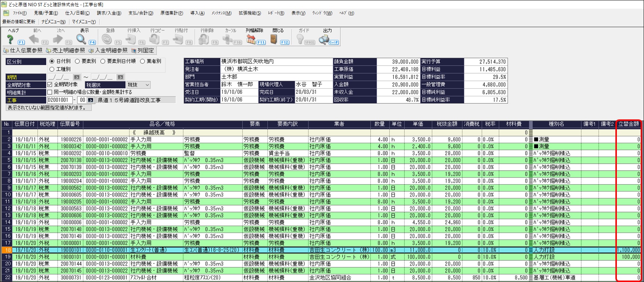Screen dimensions: 644x282
Task: Click the 登録 OK icon (F5)
Action: tap(107, 39)
